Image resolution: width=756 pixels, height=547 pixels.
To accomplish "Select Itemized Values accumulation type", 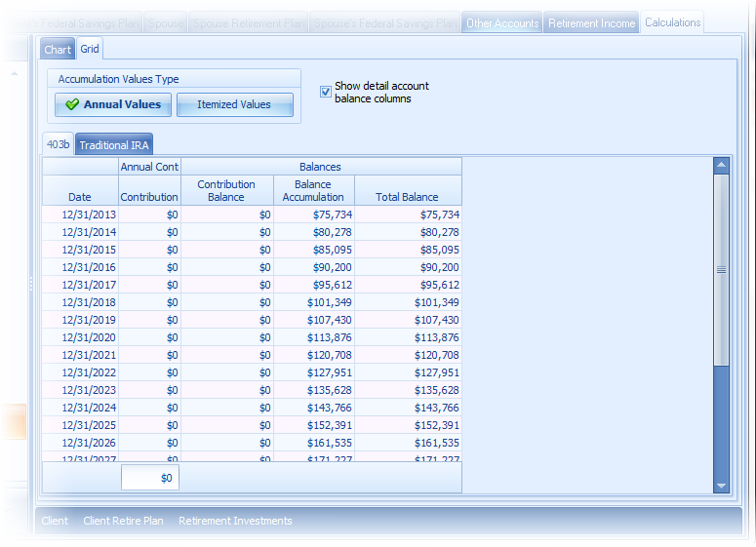I will click(x=234, y=105).
